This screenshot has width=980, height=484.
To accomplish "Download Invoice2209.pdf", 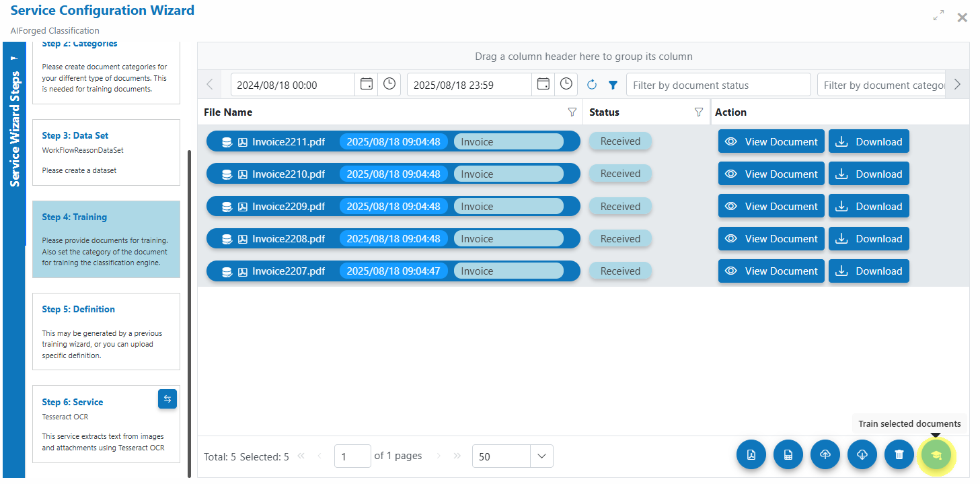I will (868, 206).
